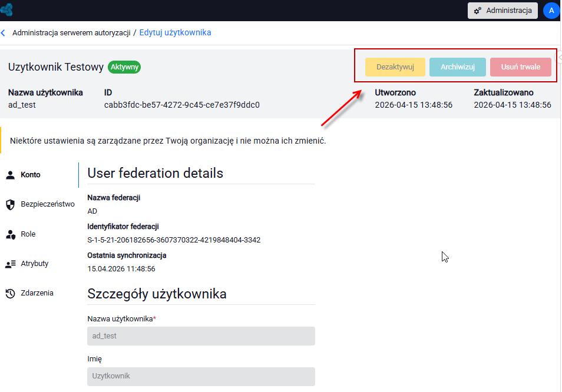Image resolution: width=562 pixels, height=392 pixels.
Task: Click the gears icon in Administracja button
Action: pos(478,11)
